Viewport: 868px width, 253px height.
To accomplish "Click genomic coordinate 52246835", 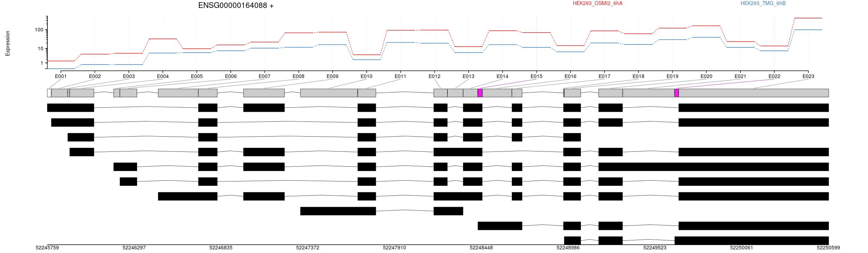I will (x=221, y=248).
